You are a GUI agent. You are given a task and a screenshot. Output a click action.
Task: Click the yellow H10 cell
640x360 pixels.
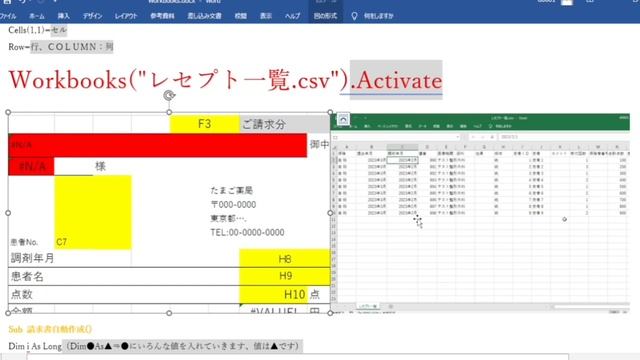[x=273, y=294]
